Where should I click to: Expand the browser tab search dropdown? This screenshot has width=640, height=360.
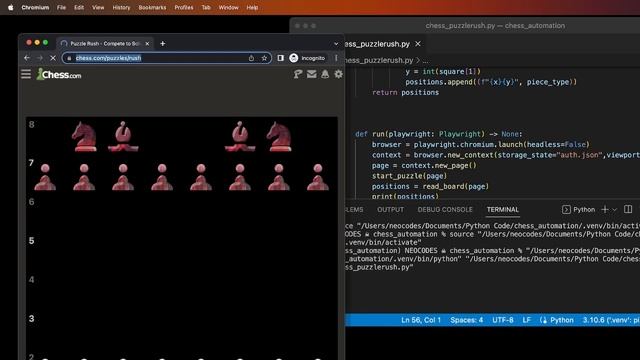[x=336, y=44]
